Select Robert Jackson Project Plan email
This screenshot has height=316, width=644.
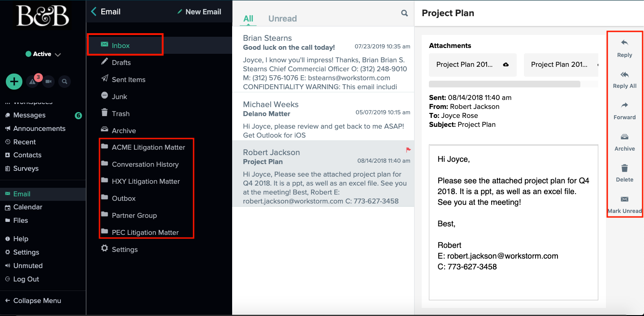(323, 173)
